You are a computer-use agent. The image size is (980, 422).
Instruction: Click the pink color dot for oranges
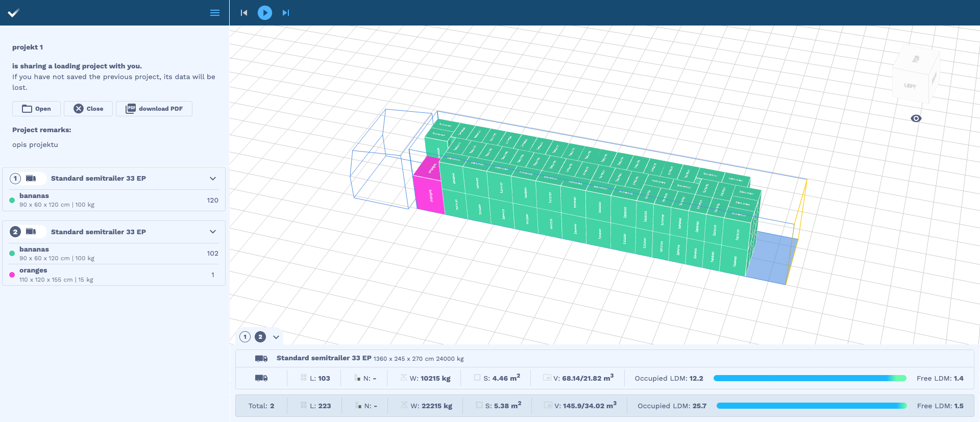click(12, 275)
